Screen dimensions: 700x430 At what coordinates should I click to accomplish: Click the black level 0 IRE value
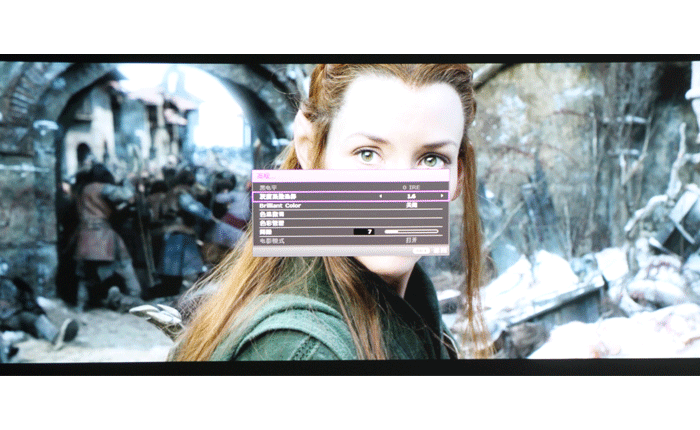tap(411, 187)
